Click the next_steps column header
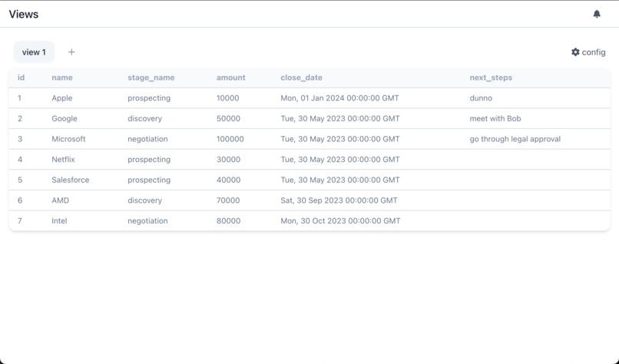The width and height of the screenshot is (619, 364). [491, 78]
